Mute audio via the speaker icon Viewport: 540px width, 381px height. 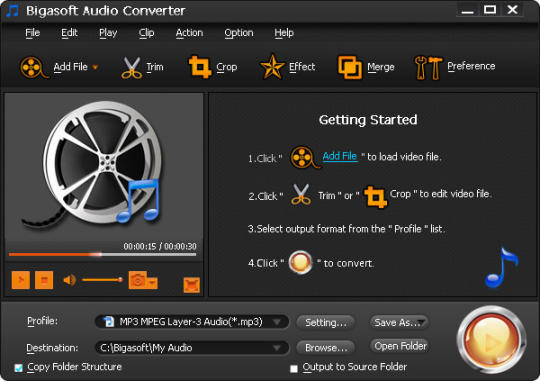pyautogui.click(x=70, y=280)
